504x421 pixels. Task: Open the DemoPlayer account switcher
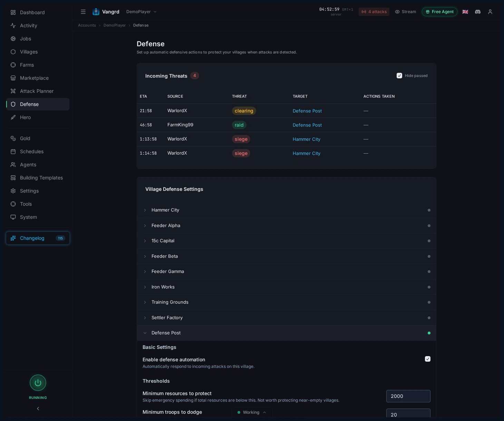pyautogui.click(x=142, y=11)
